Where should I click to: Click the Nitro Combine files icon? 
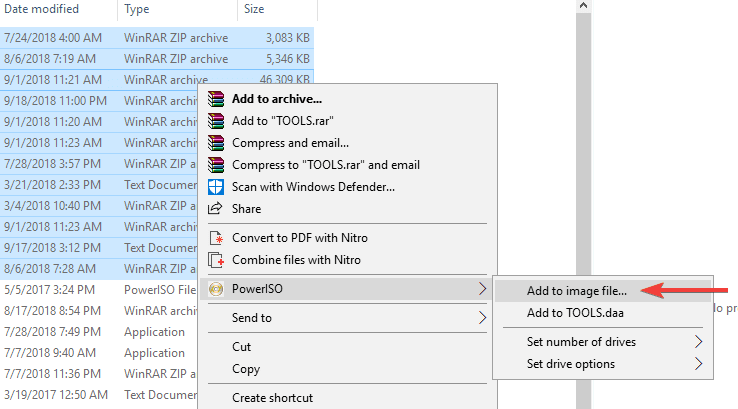click(x=216, y=260)
